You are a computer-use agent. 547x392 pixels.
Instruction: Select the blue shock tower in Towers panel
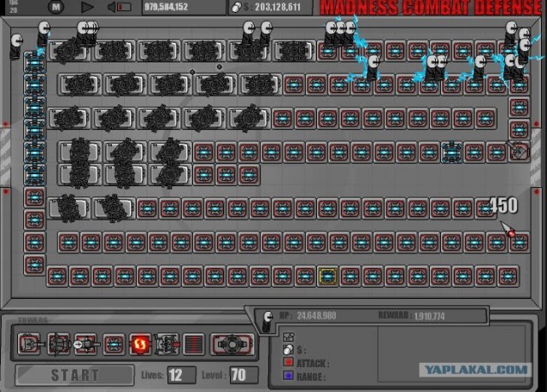[x=114, y=344]
